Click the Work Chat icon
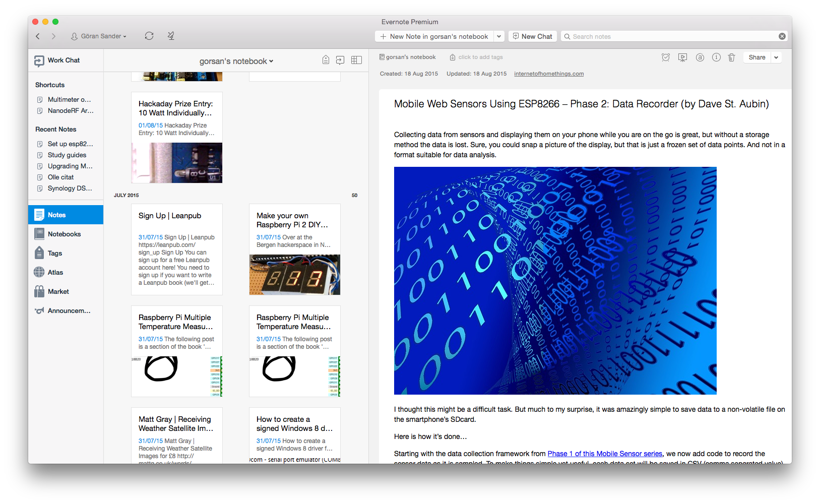The image size is (820, 504). [39, 61]
